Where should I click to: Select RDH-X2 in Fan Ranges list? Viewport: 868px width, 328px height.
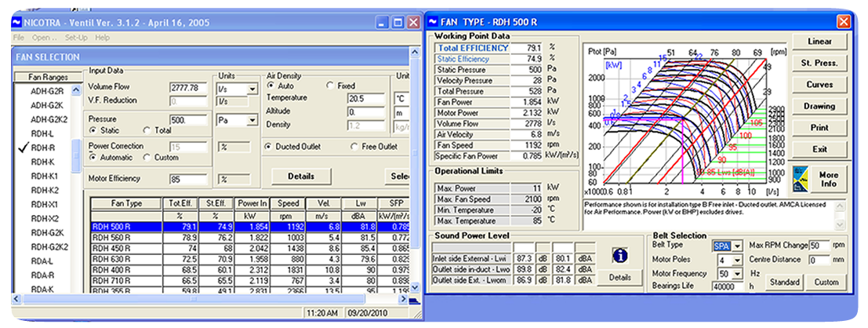(x=44, y=218)
